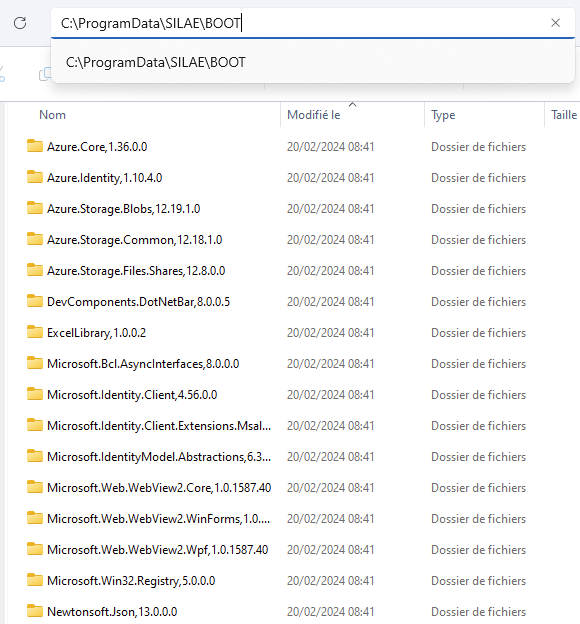The width and height of the screenshot is (580, 624).
Task: Select the Microsoft.Win32.Registry,5.0.0.0 folder name
Action: (x=131, y=581)
